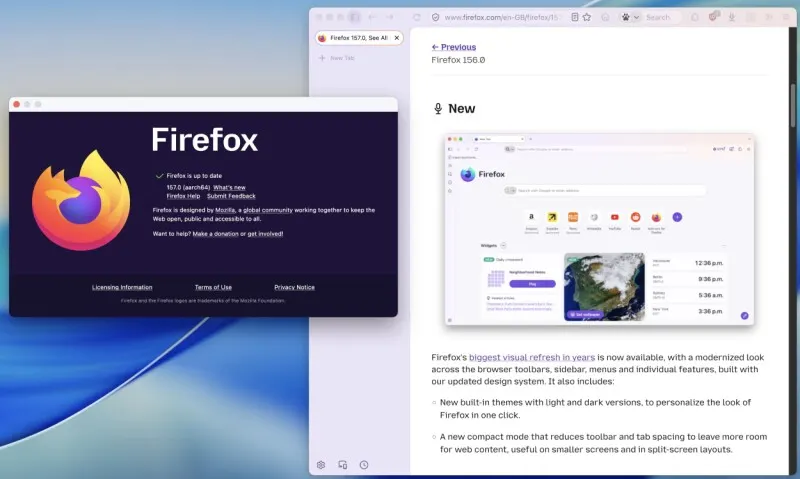Image resolution: width=800 pixels, height=479 pixels.
Task: Click the Firefox favicon on the tab
Action: 322,38
